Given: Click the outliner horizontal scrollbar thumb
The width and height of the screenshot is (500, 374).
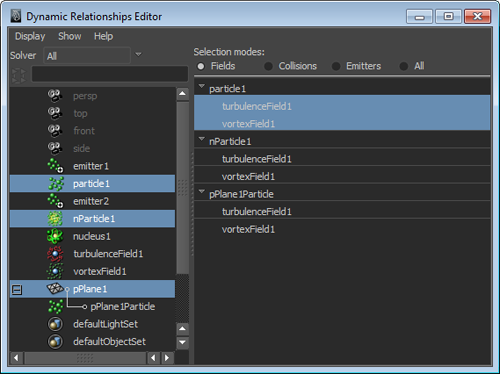Looking at the screenshot, I should pos(85,358).
